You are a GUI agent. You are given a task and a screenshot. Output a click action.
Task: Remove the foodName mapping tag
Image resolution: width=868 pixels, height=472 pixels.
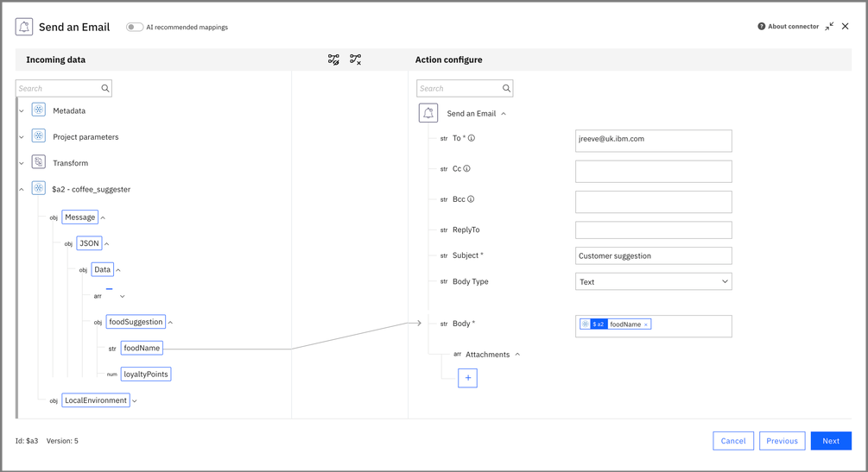tap(645, 324)
